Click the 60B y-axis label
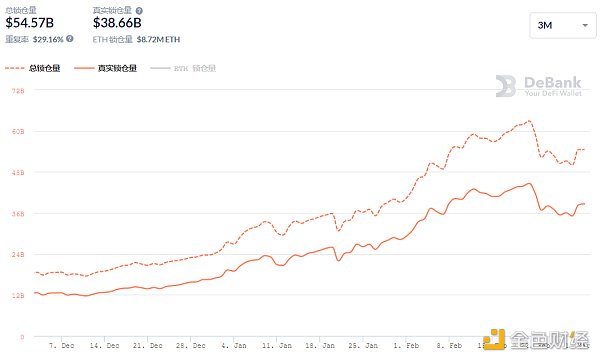 18,131
